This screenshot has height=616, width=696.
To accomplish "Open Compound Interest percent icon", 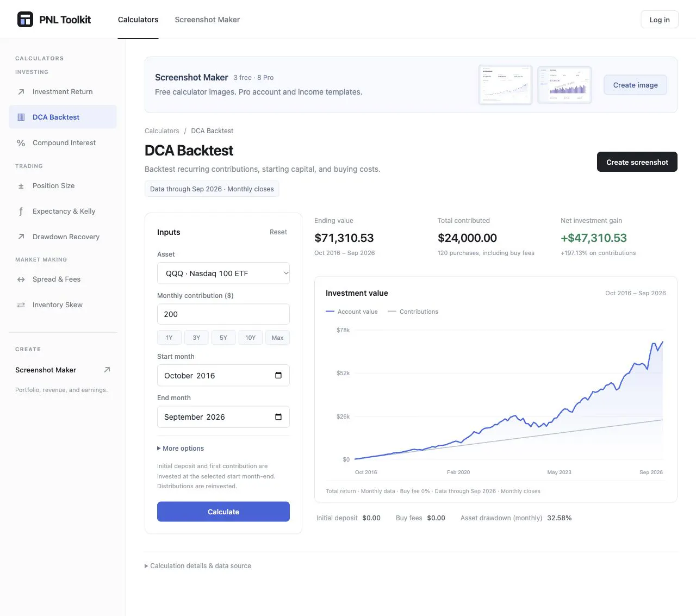I will (x=21, y=143).
